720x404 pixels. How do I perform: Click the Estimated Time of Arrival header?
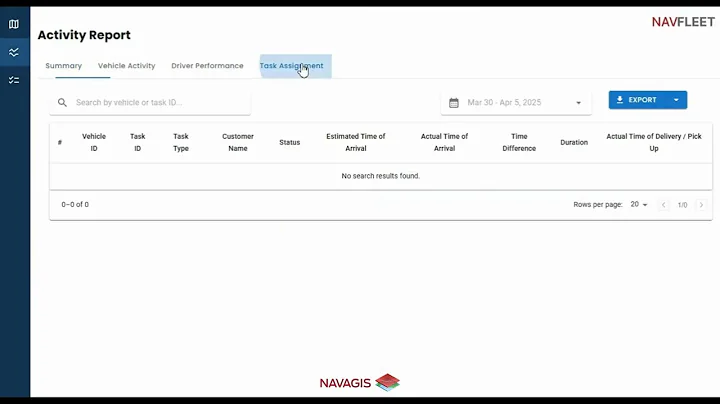pyautogui.click(x=356, y=142)
